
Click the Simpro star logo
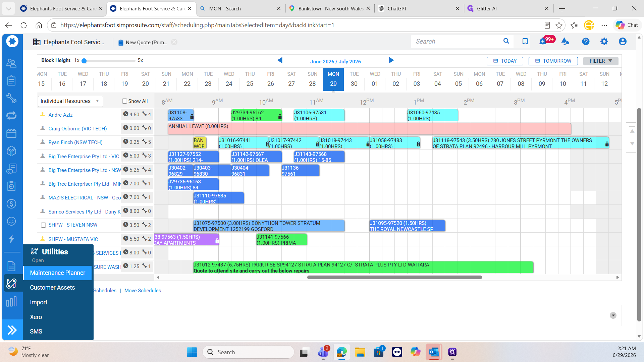(x=12, y=41)
